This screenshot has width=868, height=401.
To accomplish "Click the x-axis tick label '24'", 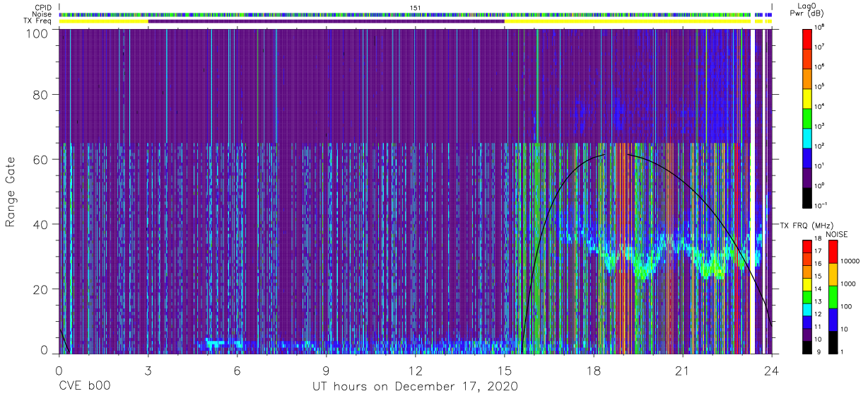I will pyautogui.click(x=772, y=370).
